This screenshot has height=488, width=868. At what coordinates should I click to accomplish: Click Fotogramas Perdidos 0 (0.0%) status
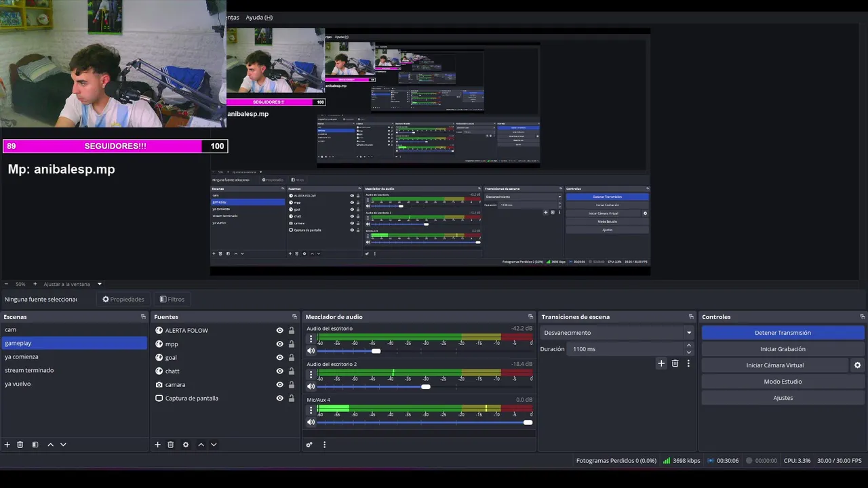click(616, 461)
